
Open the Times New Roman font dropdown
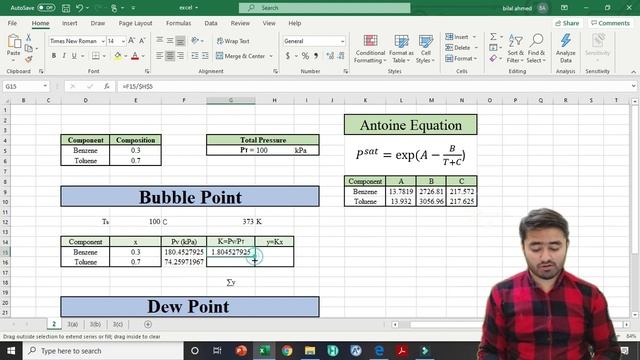103,41
